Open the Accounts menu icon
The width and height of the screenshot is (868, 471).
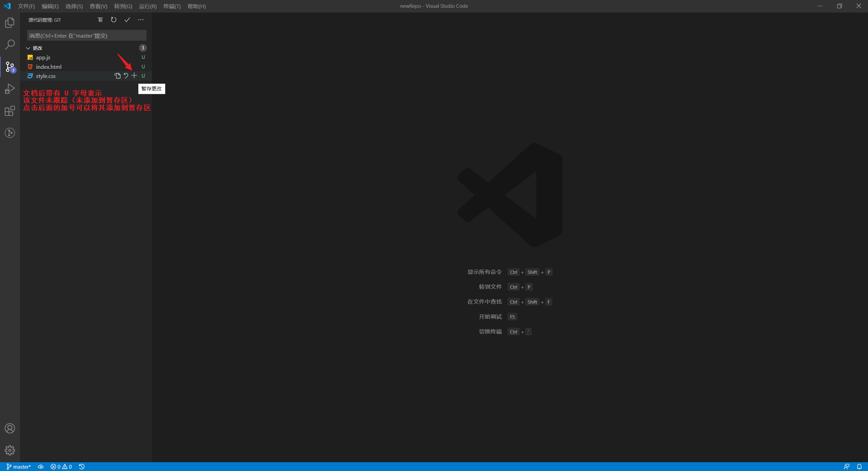tap(10, 428)
